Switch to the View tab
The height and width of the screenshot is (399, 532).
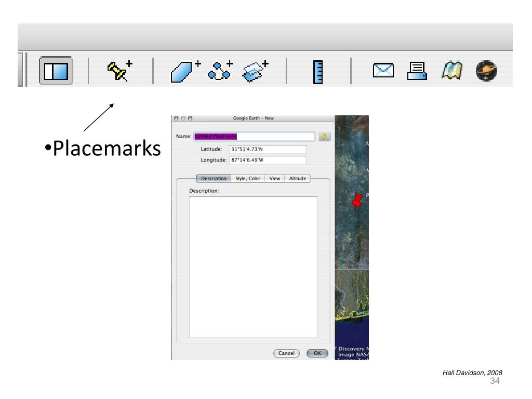tap(274, 179)
